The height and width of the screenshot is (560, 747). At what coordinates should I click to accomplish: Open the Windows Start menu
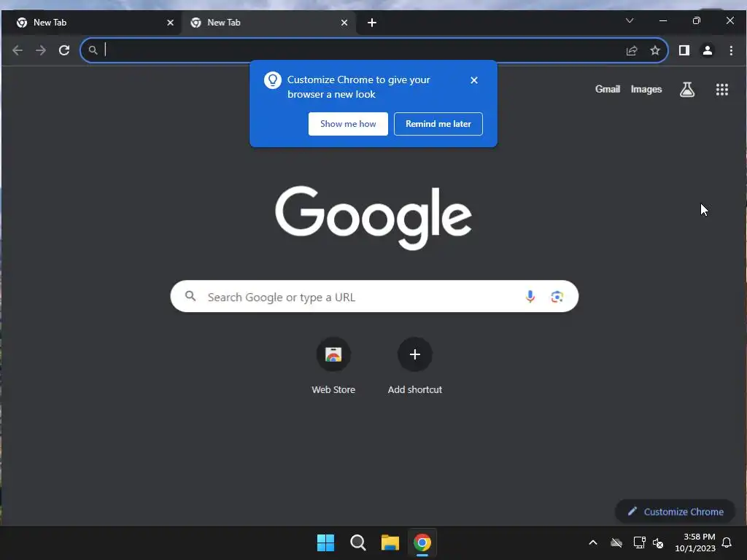point(326,542)
